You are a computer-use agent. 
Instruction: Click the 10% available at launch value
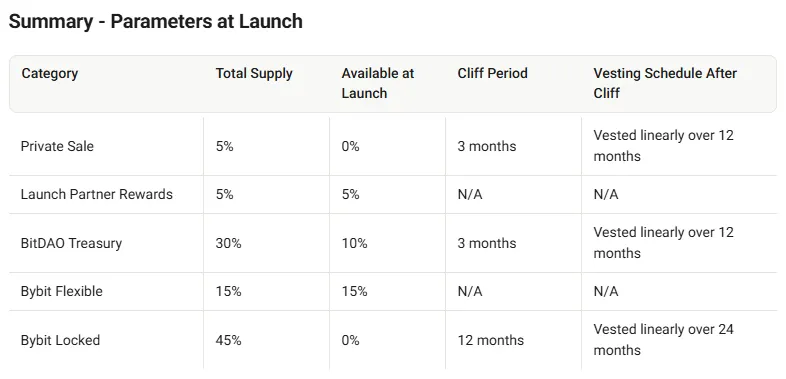[354, 243]
